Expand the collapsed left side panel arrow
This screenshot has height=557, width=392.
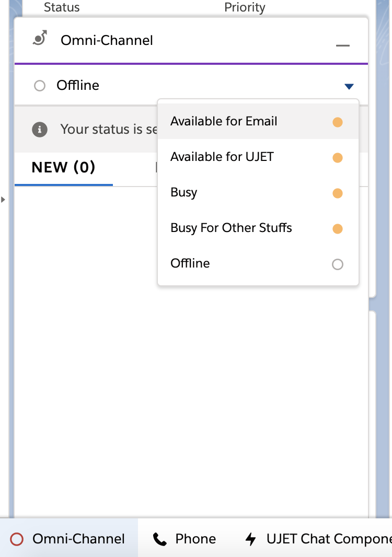[x=3, y=200]
